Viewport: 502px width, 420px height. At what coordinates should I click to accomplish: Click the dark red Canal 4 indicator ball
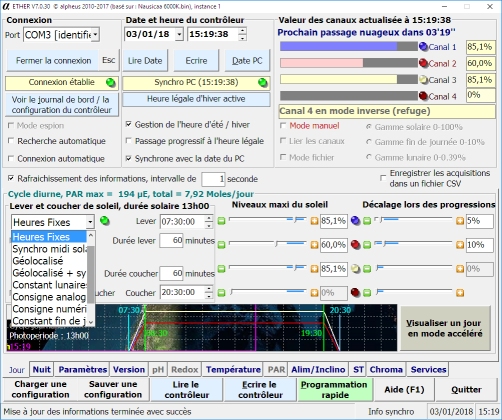[x=423, y=96]
